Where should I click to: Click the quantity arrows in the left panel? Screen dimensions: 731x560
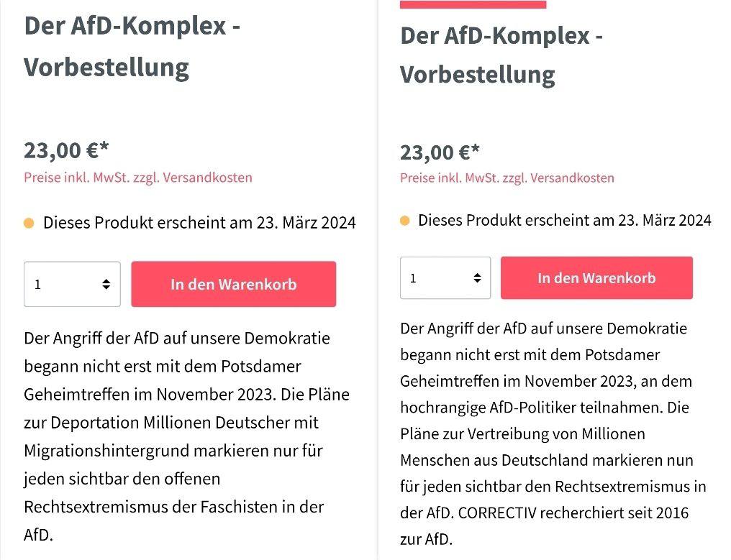106,285
